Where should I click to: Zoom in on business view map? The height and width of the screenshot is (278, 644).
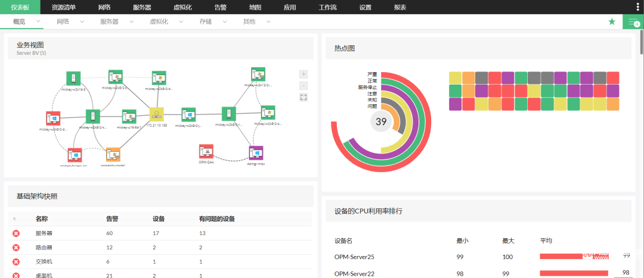304,74
